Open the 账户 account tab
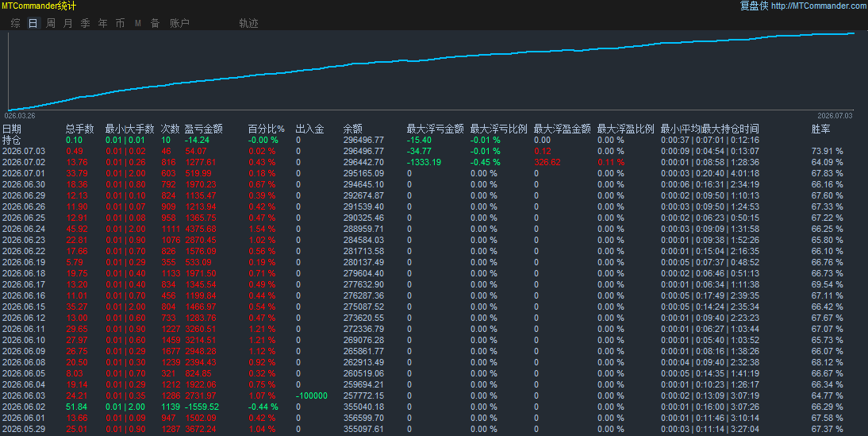This screenshot has height=436, width=868. (179, 23)
